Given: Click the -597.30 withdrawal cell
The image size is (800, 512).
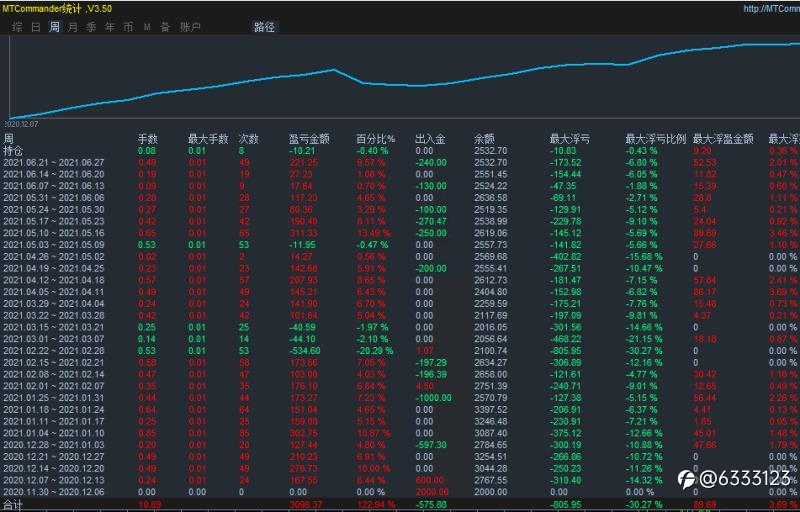Looking at the screenshot, I should click(431, 445).
